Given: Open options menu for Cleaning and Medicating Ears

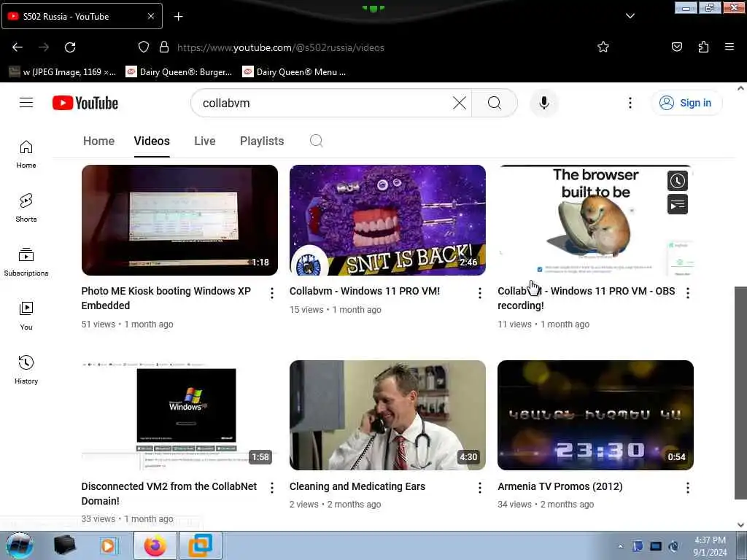Looking at the screenshot, I should tap(480, 488).
